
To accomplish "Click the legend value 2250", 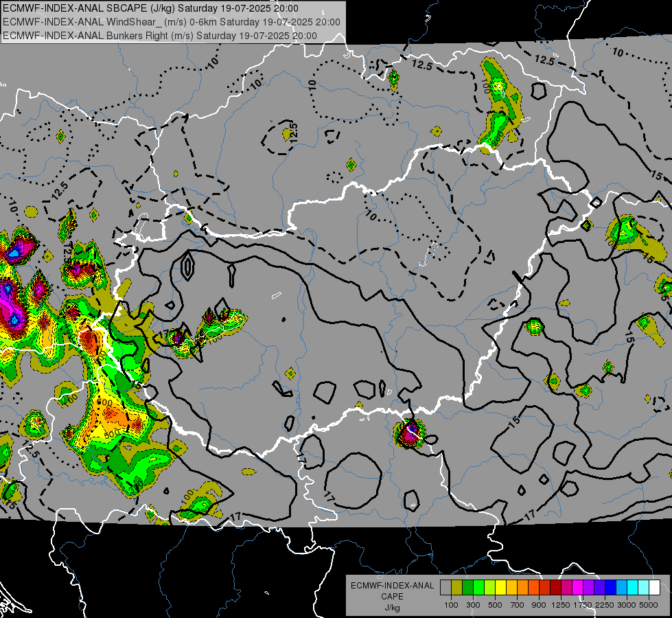I will click(x=605, y=605).
